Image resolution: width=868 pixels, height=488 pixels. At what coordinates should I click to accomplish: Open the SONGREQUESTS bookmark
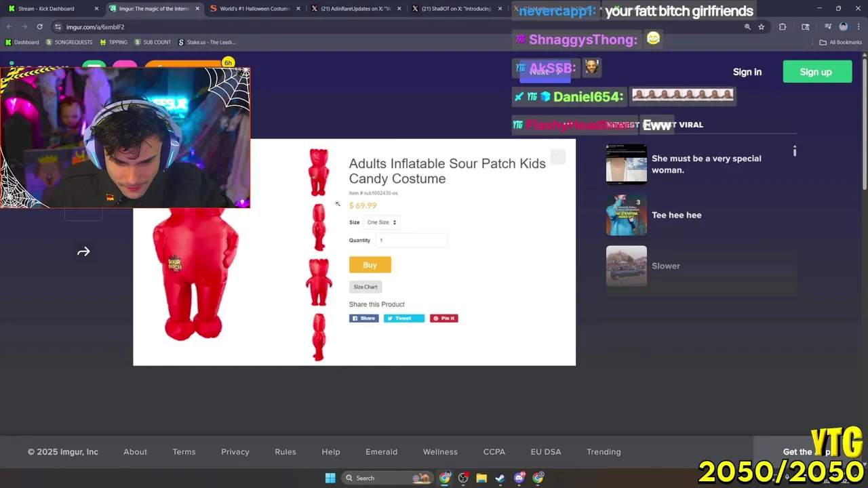(x=68, y=42)
